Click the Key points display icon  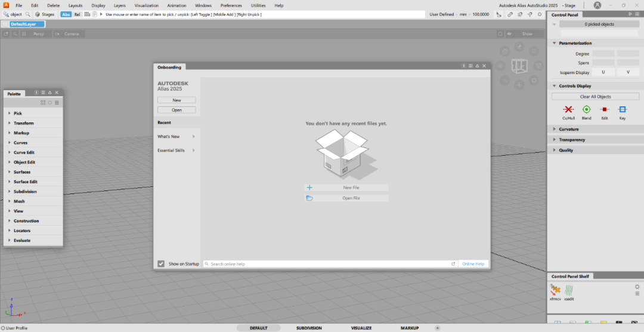(623, 110)
